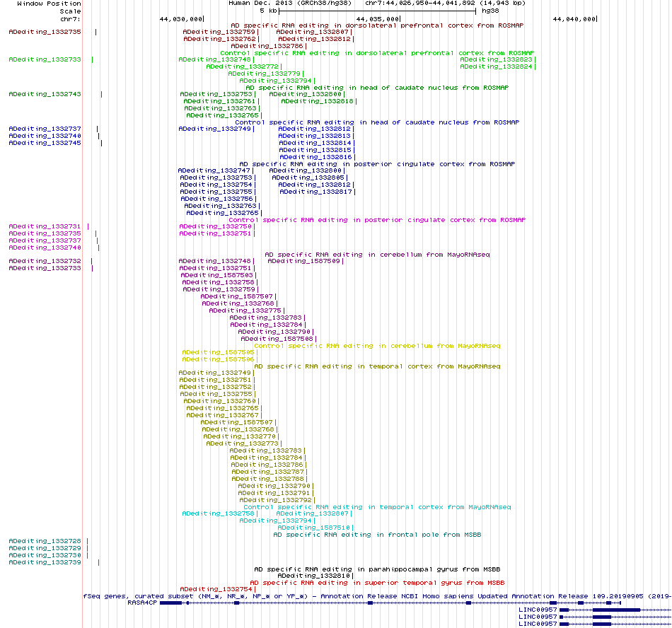Select teal item ADediting_1332730
This screenshot has width=672, height=628.
(x=45, y=555)
